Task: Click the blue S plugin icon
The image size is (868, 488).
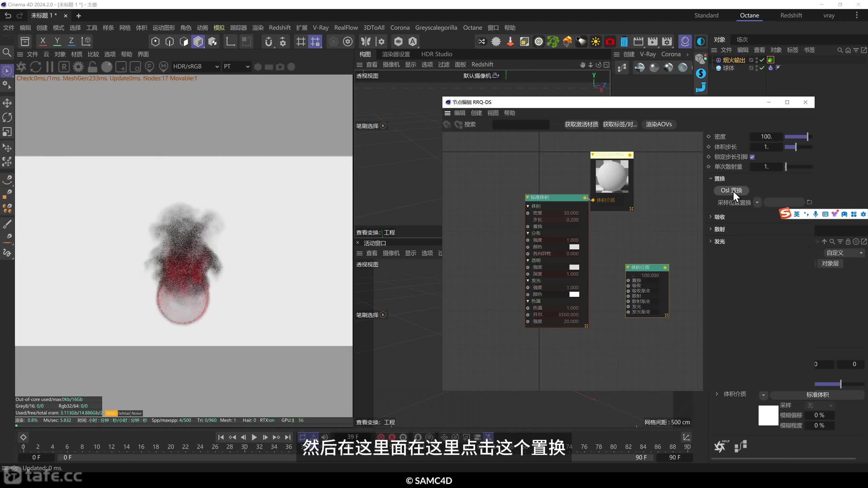Action: pyautogui.click(x=701, y=73)
